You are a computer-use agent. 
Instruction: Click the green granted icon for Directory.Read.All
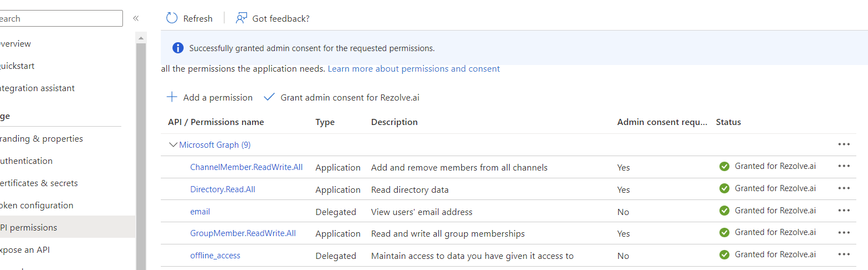tap(724, 188)
